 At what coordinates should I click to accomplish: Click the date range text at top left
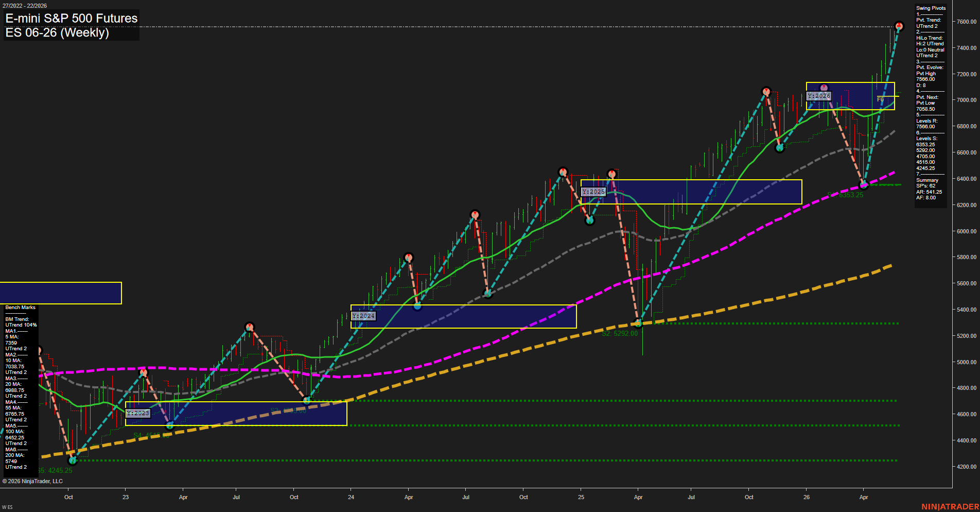[x=24, y=6]
